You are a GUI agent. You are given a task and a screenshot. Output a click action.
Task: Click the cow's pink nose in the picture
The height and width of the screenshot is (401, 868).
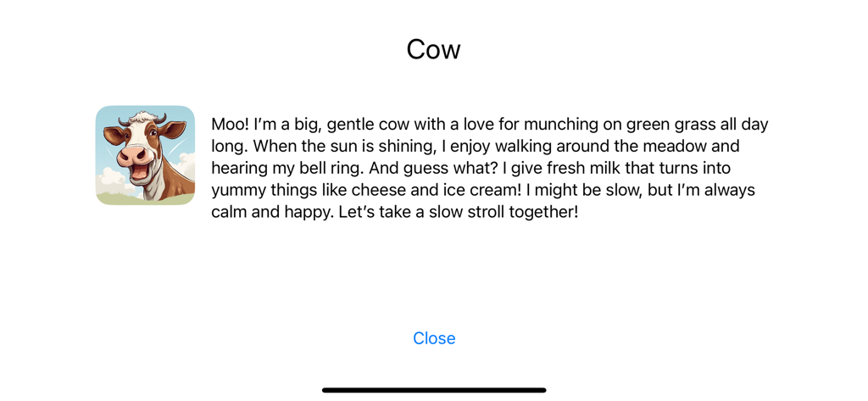(x=134, y=156)
